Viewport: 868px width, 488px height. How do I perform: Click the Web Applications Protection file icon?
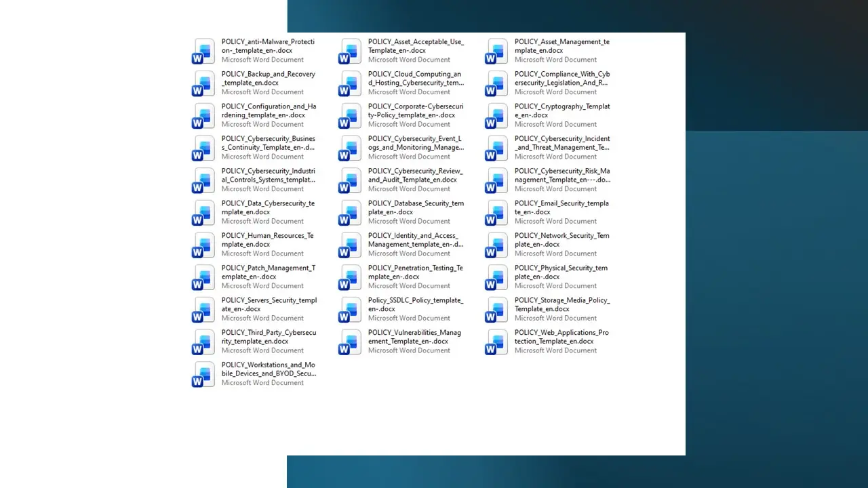(x=496, y=342)
